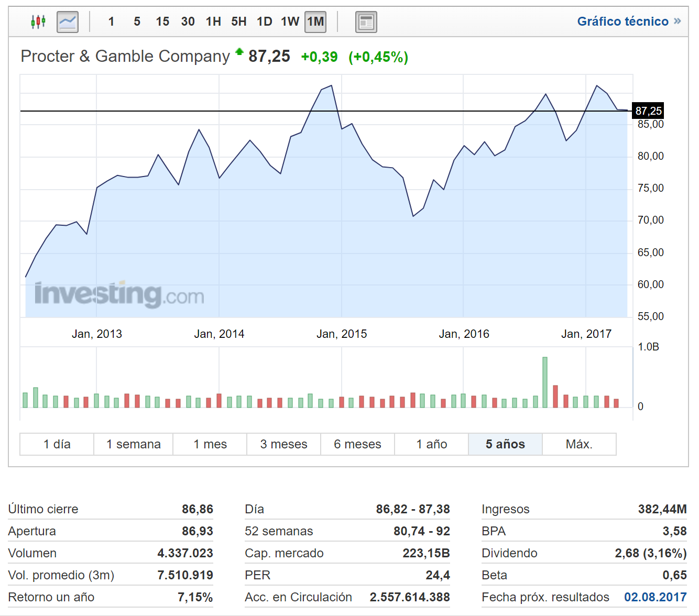Display the Máx. time range
Screen dimensions: 699x616
[579, 444]
